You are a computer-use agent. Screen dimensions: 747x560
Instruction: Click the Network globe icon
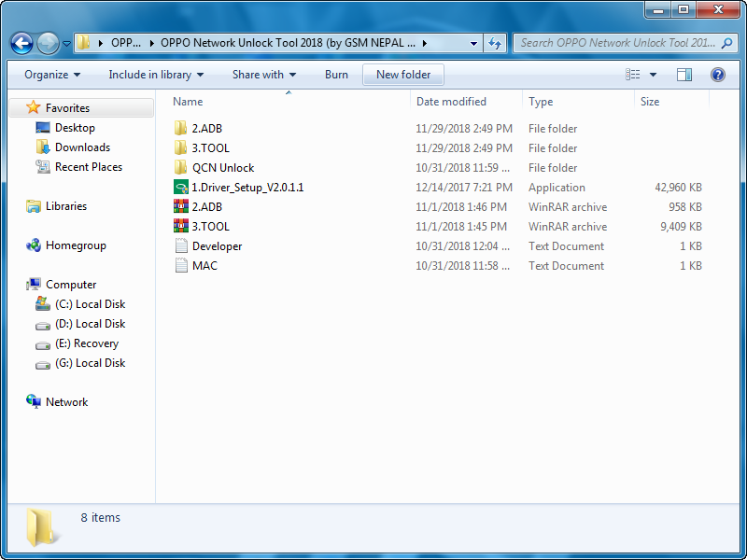tap(34, 401)
